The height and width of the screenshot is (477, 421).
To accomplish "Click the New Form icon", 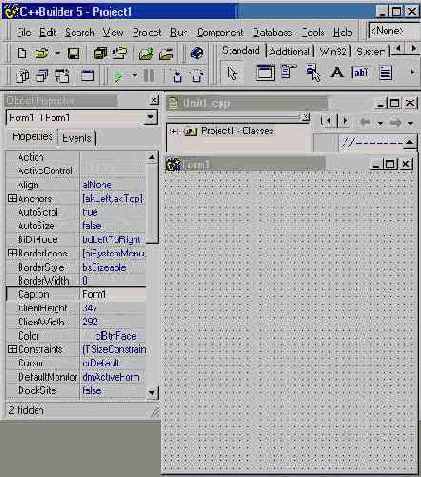I will [x=87, y=76].
